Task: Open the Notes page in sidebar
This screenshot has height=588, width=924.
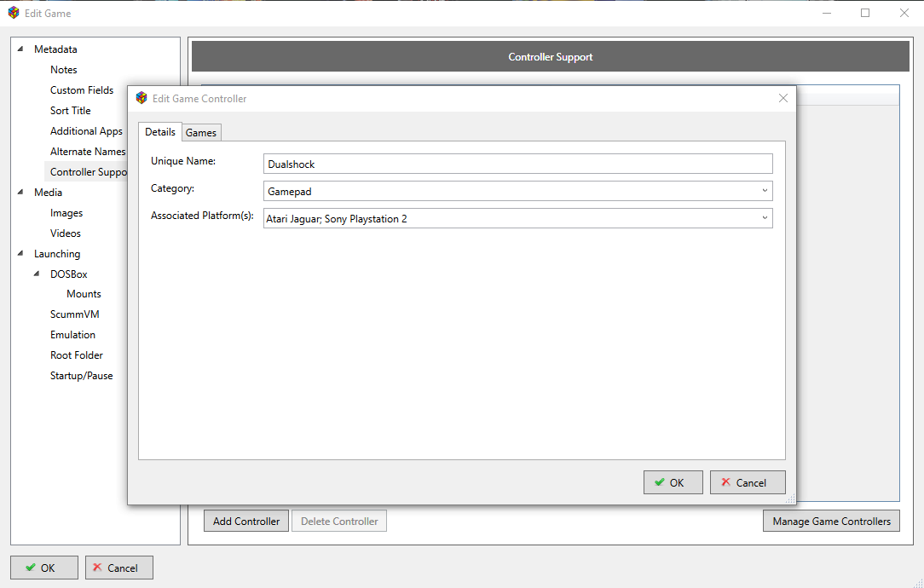Action: coord(64,70)
